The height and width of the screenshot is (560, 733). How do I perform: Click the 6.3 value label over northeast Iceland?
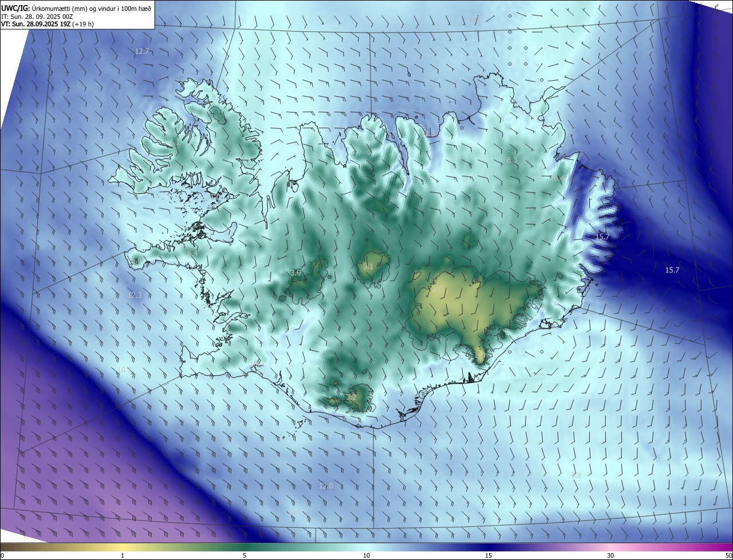click(x=512, y=160)
